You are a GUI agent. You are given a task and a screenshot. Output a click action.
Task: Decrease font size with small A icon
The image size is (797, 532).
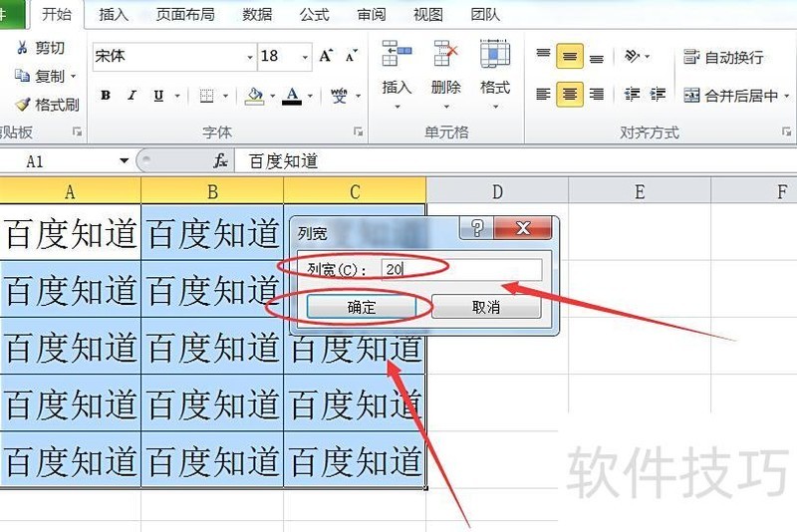point(352,56)
